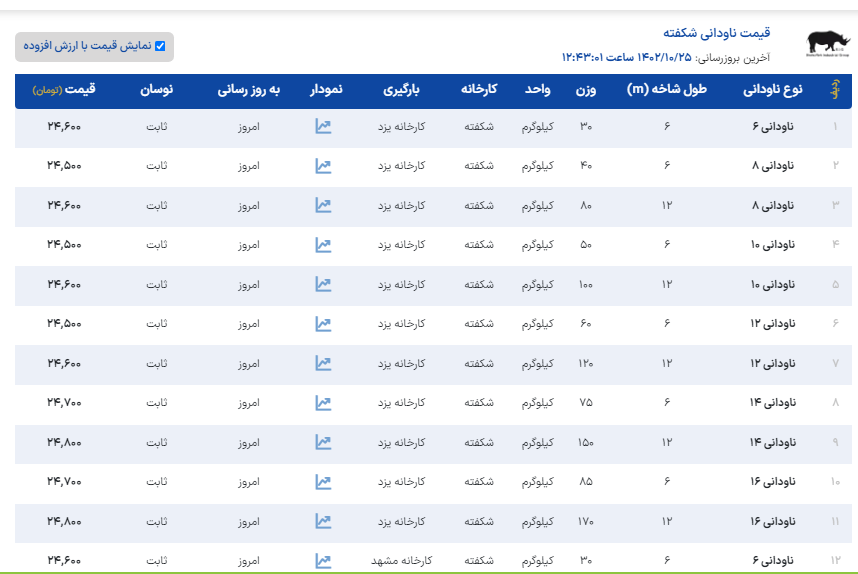Click the chart icon for row 3
The image size is (858, 574).
[323, 206]
